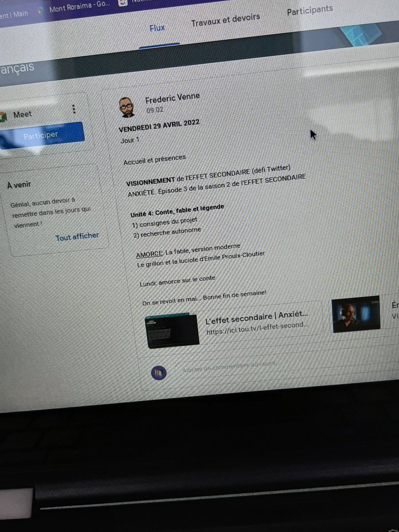
Task: Click the Mont Roraima tab favicon
Action: [41, 11]
